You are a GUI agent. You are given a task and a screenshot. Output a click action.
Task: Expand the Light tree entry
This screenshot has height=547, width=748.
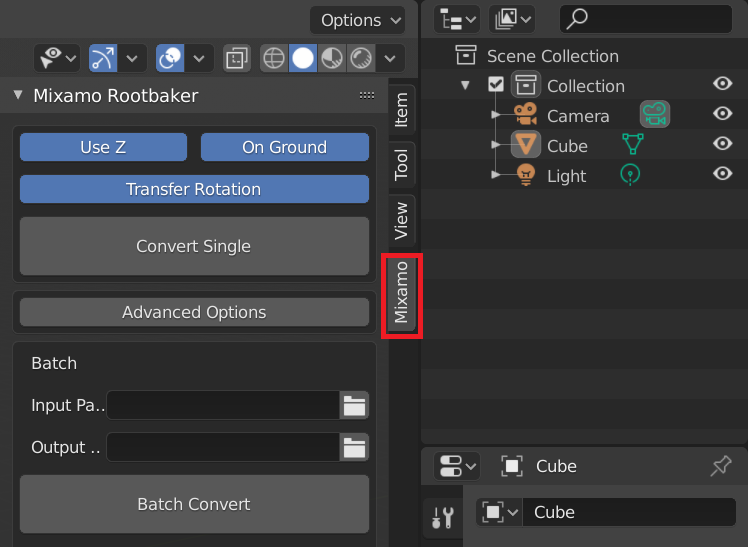[495, 175]
